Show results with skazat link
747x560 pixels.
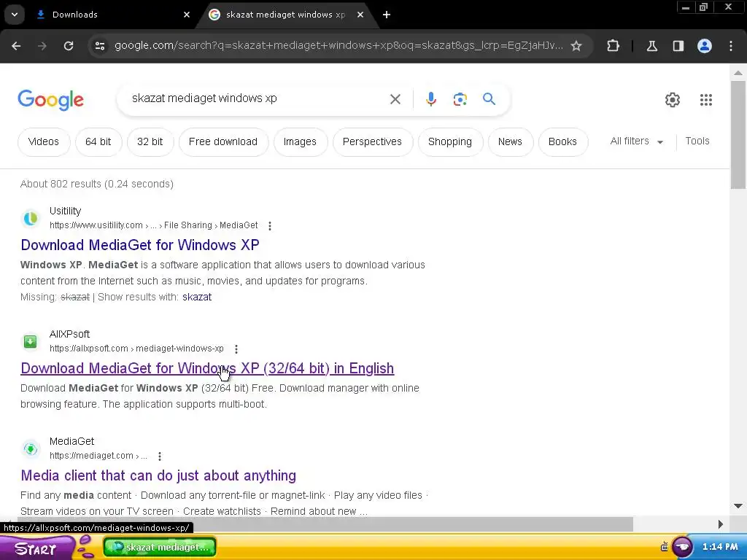point(197,297)
